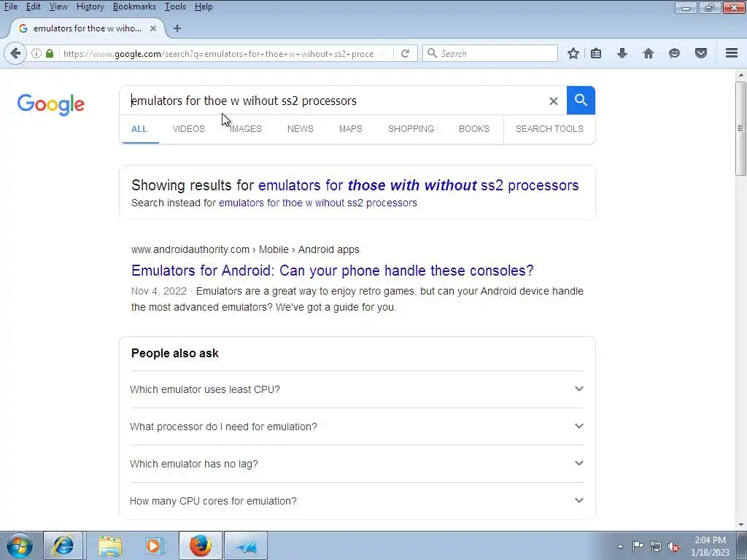Click the green secure padlock icon
747x560 pixels.
click(x=50, y=53)
